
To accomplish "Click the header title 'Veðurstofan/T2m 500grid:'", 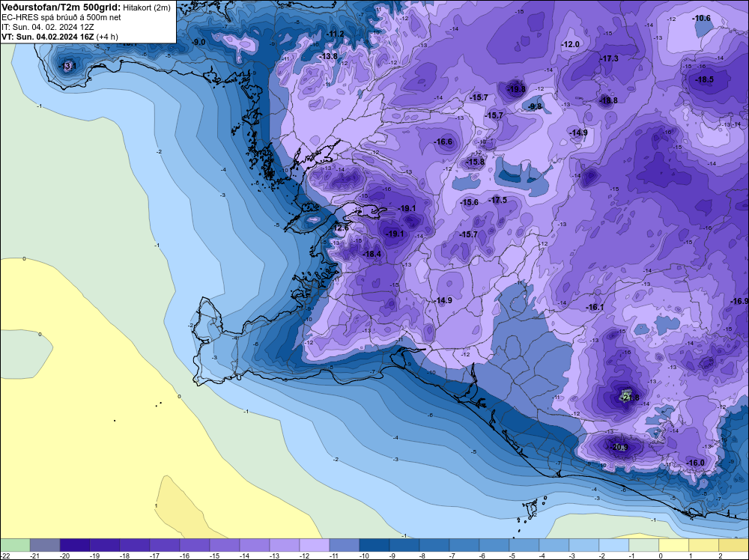I will 61,7.
